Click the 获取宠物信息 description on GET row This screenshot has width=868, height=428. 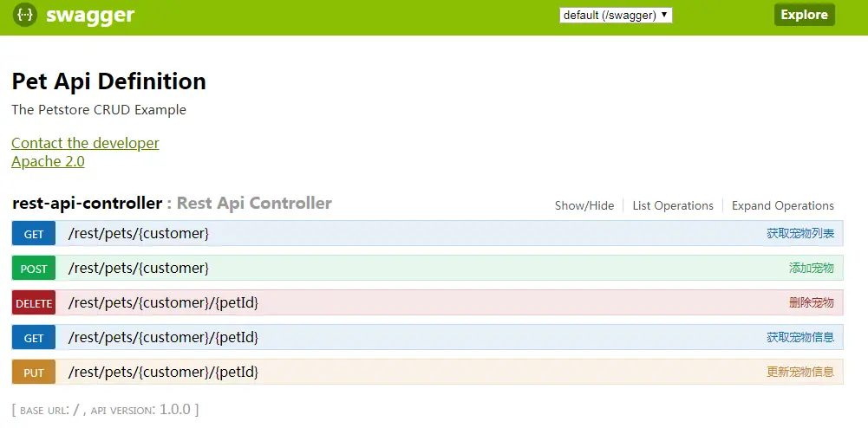[x=800, y=337]
